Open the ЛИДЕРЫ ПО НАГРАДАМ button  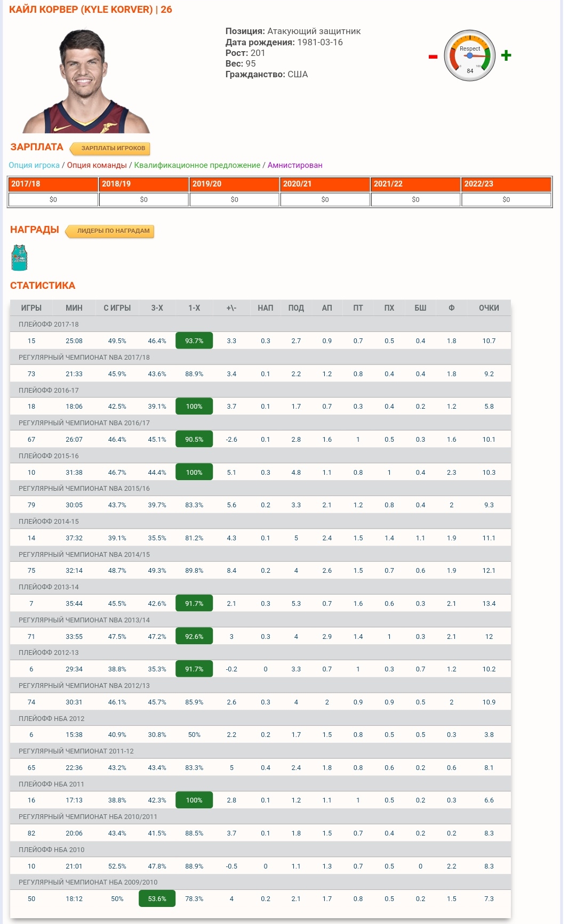(x=110, y=231)
